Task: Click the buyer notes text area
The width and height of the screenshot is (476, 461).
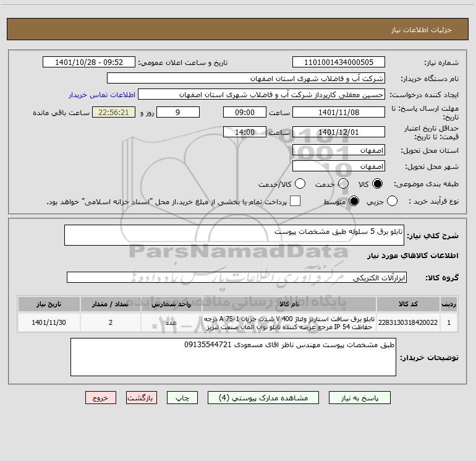Action: 233,357
